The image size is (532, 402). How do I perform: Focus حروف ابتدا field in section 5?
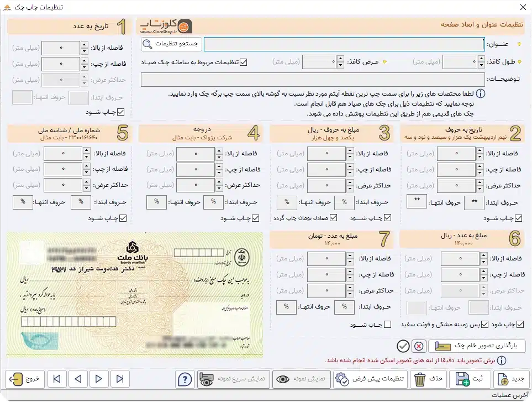point(81,202)
